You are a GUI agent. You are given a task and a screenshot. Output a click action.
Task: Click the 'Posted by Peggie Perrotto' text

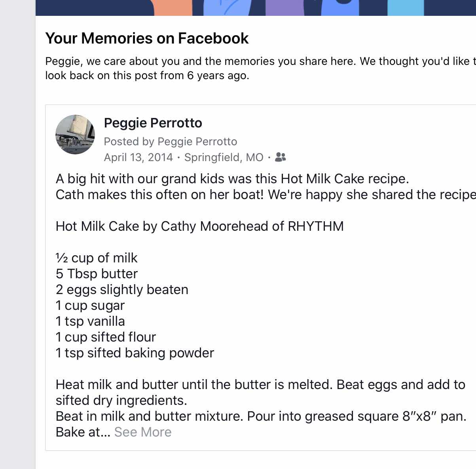pyautogui.click(x=170, y=141)
